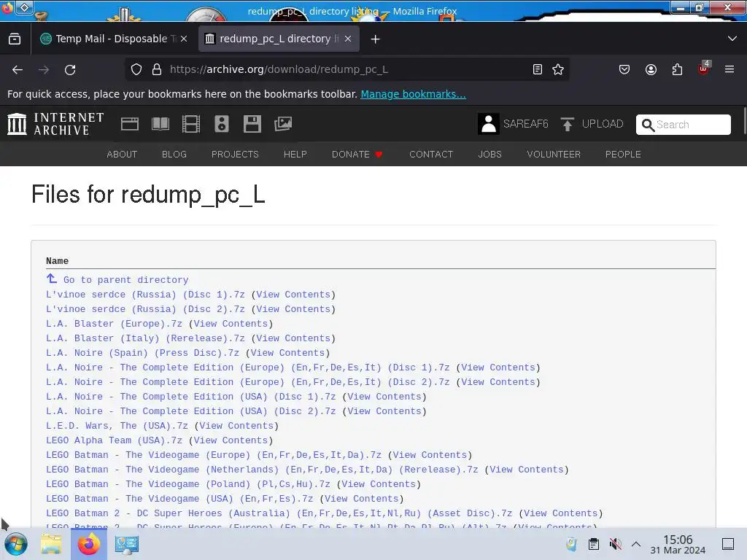Open Internet Archive Images icon
The width and height of the screenshot is (747, 560).
point(283,124)
